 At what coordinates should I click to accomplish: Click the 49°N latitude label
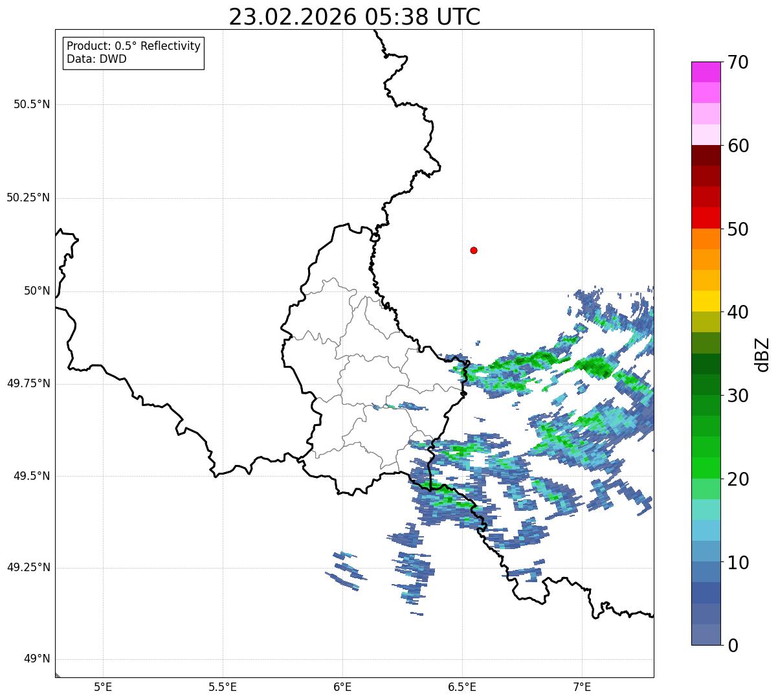(37, 659)
